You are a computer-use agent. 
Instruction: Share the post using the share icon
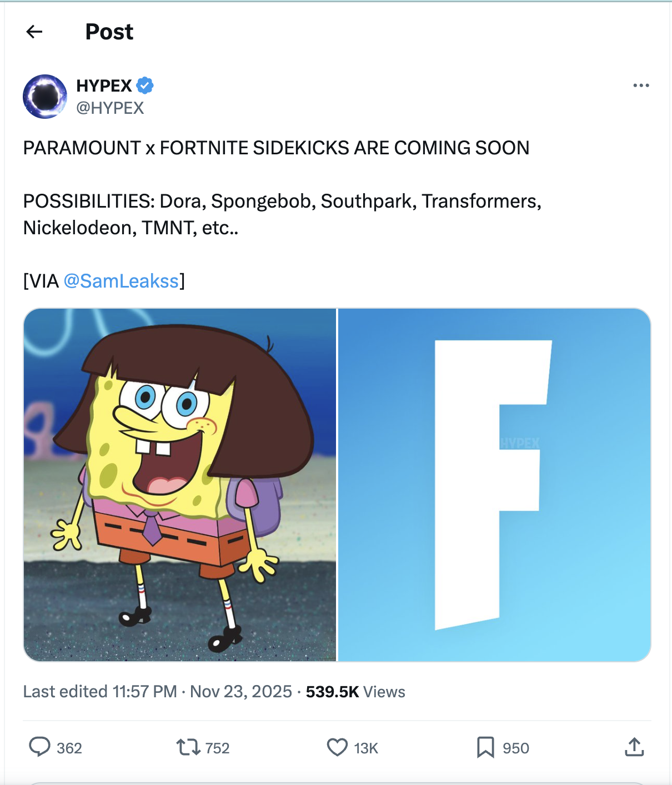pyautogui.click(x=635, y=748)
